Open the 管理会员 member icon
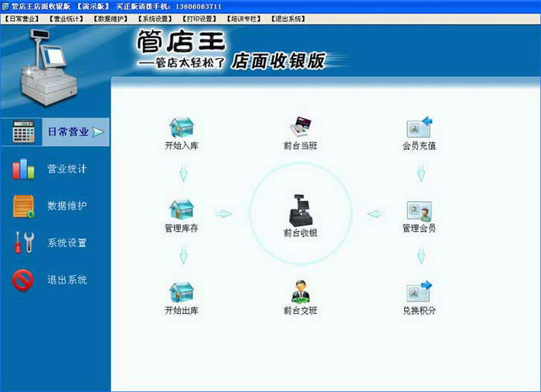Viewport: 541px width, 392px height. [x=419, y=211]
